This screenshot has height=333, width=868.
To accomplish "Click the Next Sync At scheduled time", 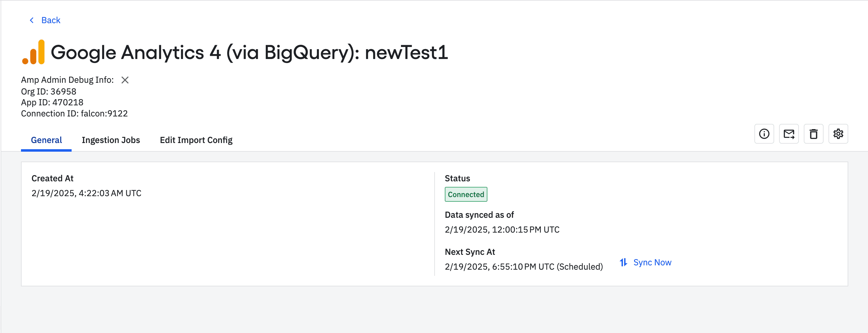I will click(523, 267).
